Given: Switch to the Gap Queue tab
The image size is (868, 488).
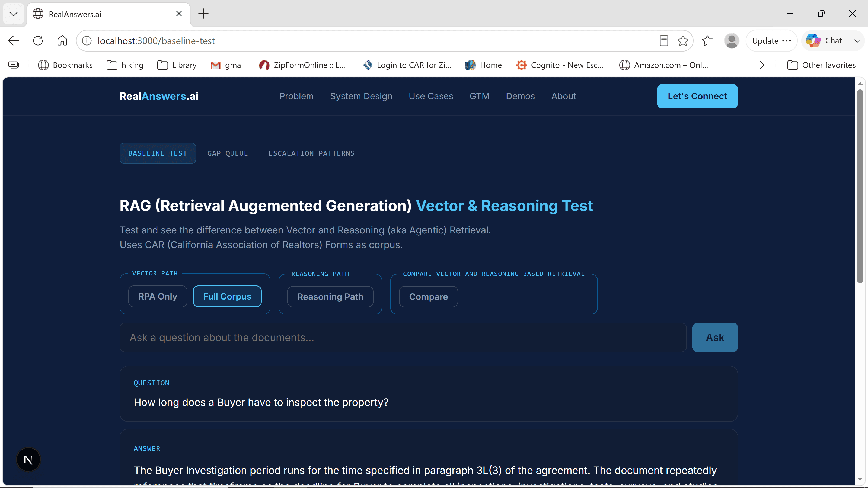Looking at the screenshot, I should tap(228, 153).
